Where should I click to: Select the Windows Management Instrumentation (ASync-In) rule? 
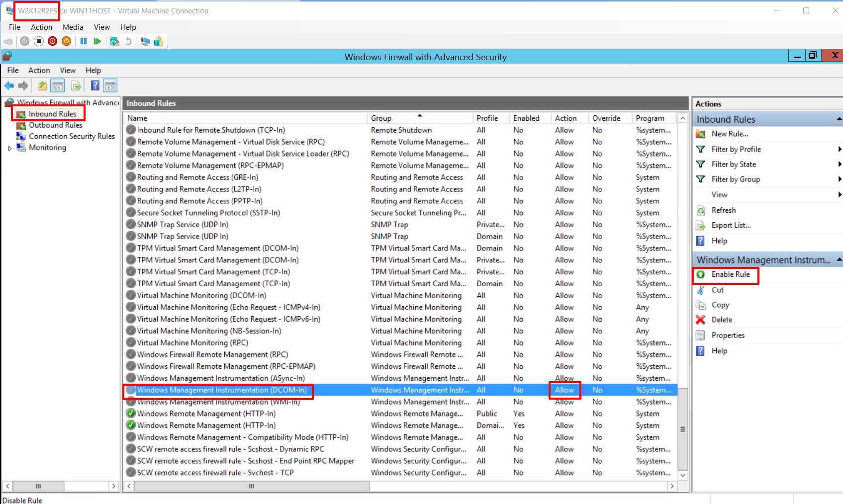[400, 378]
